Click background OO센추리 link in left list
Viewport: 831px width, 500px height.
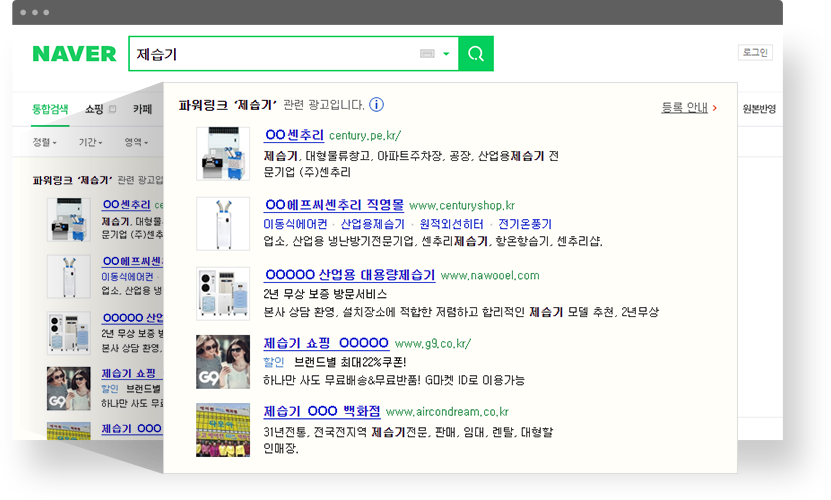click(x=127, y=204)
